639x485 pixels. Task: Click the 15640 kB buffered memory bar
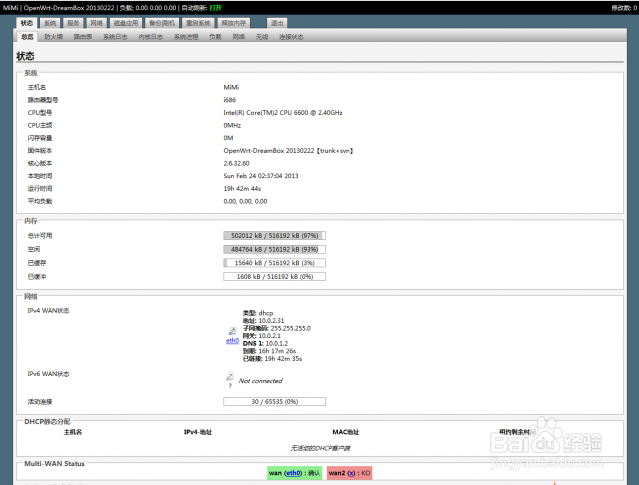[274, 263]
